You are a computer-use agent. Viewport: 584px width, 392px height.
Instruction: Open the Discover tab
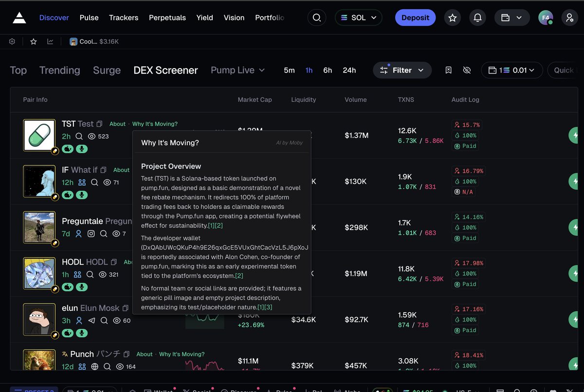54,18
